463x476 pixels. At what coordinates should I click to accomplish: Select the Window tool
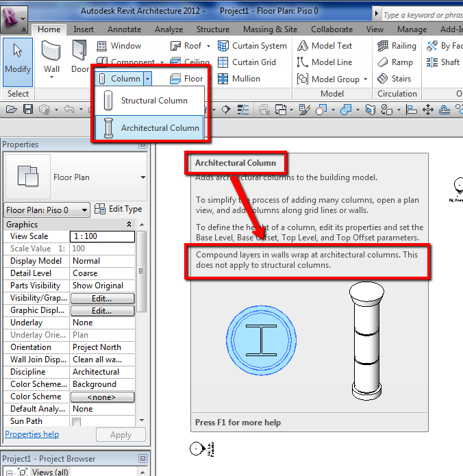tap(118, 46)
